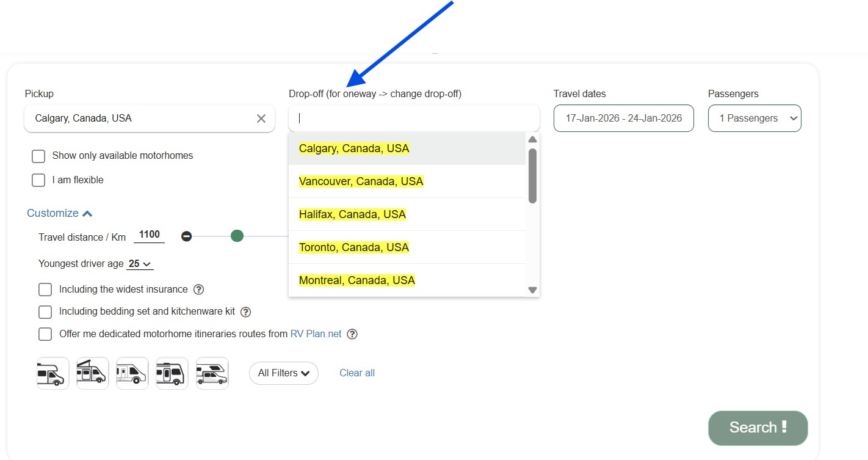Check Including the widest insurance
This screenshot has height=460, width=868.
(45, 290)
